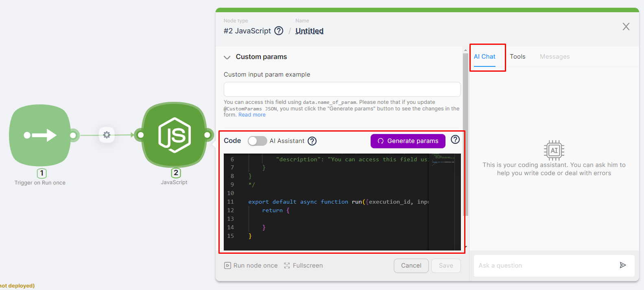This screenshot has width=644, height=290.
Task: Open help icon right of Generate params
Action: tap(455, 140)
